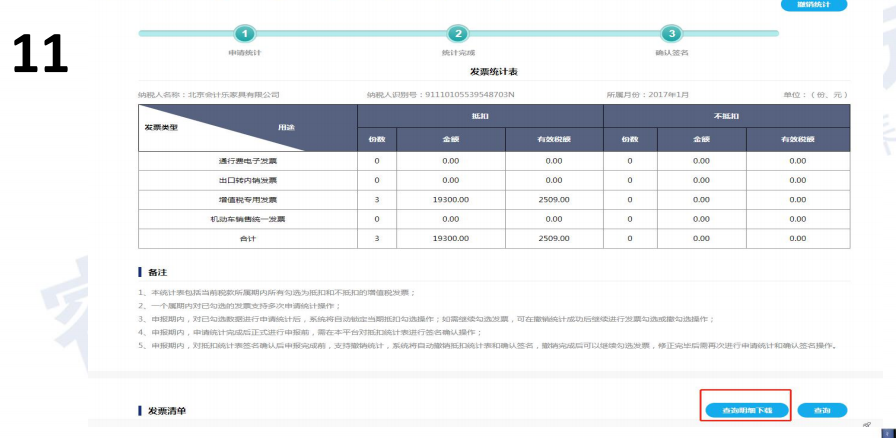Screen dimensions: 896x438
Task: Click 19300.00 in the 合计 row
Action: [x=451, y=238]
